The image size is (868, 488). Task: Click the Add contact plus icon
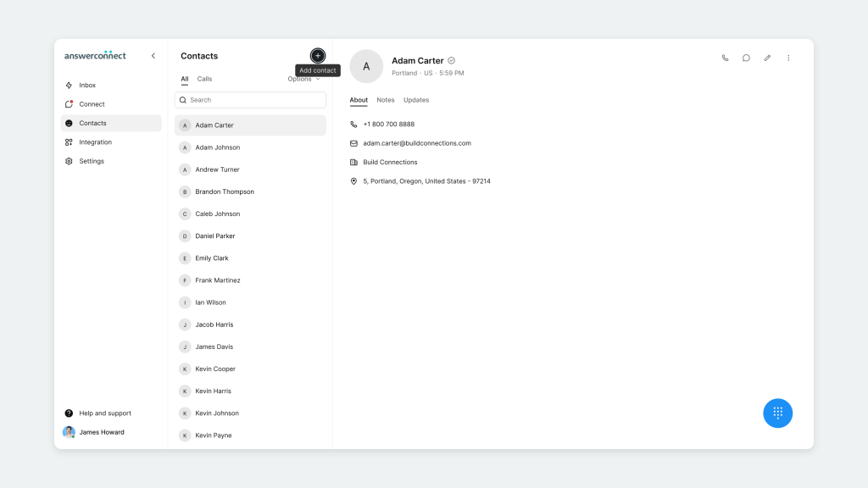pos(318,55)
